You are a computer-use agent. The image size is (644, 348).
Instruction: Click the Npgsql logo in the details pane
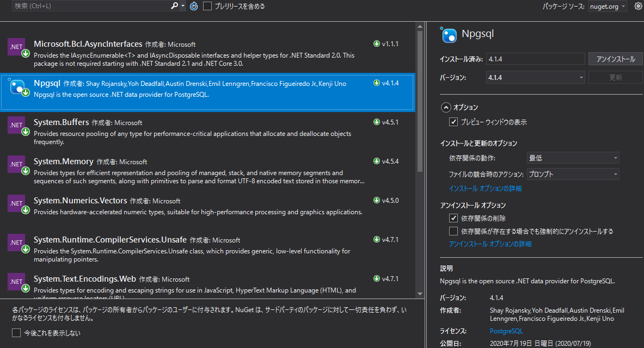(x=449, y=34)
